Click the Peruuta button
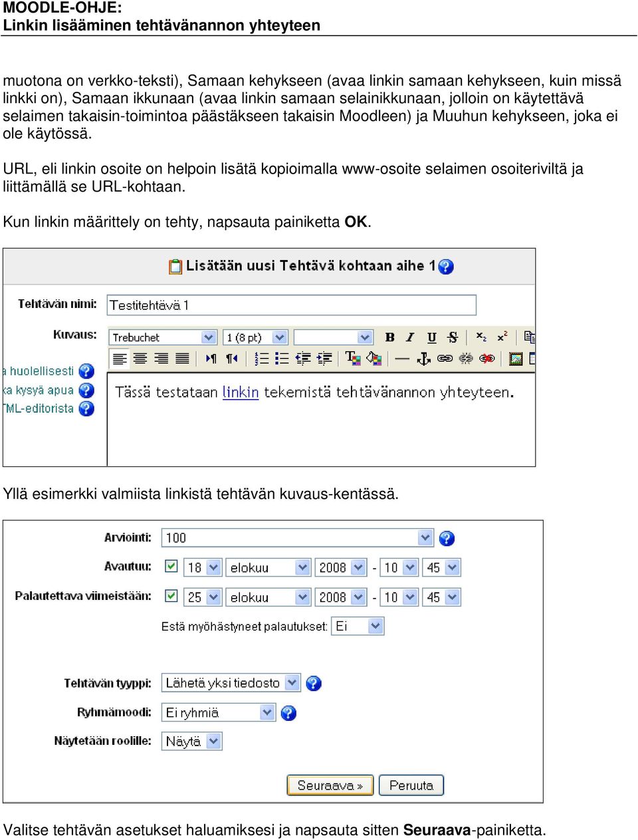 pyautogui.click(x=411, y=785)
